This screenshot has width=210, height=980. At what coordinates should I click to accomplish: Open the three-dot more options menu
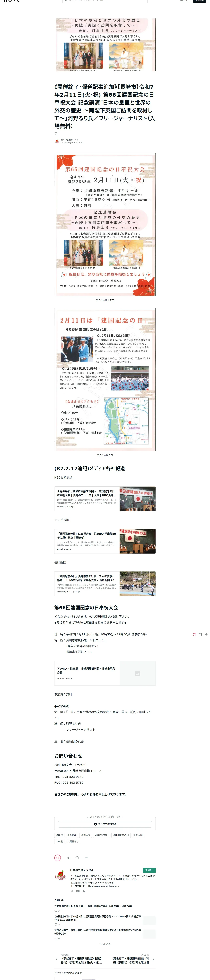(x=86, y=857)
